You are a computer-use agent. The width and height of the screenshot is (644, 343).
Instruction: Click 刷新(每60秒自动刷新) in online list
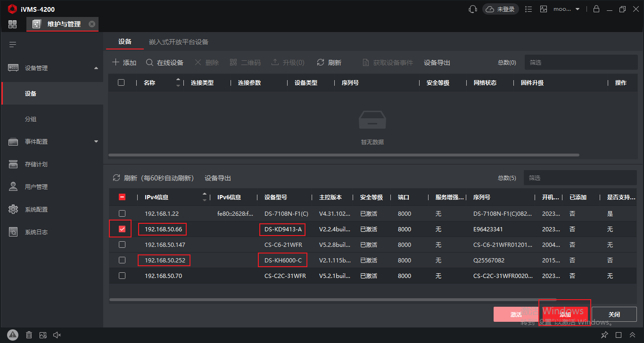(153, 178)
